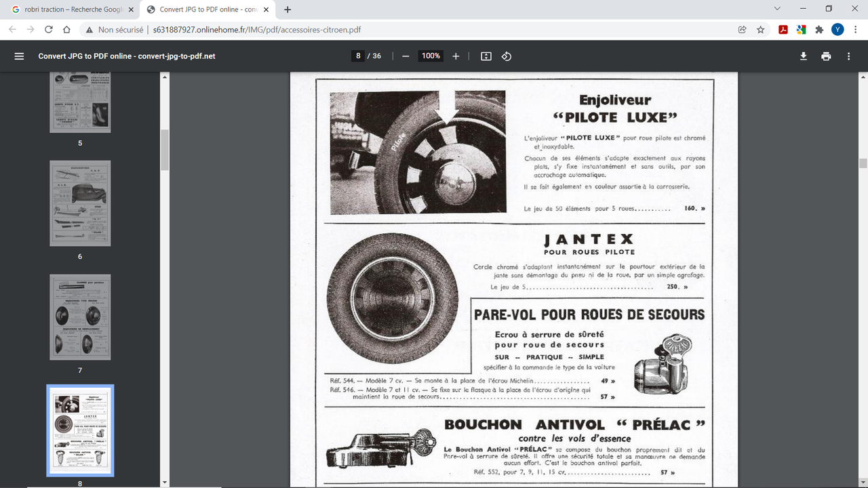Print the PDF document
The image size is (868, 488).
(826, 56)
